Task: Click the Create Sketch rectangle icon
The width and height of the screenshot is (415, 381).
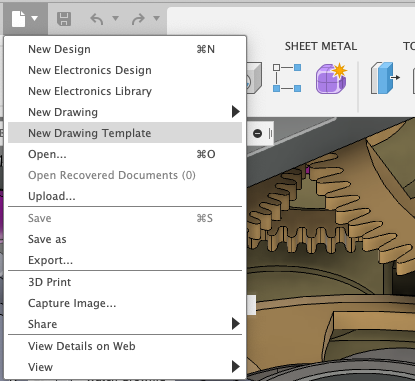Action: coord(287,78)
